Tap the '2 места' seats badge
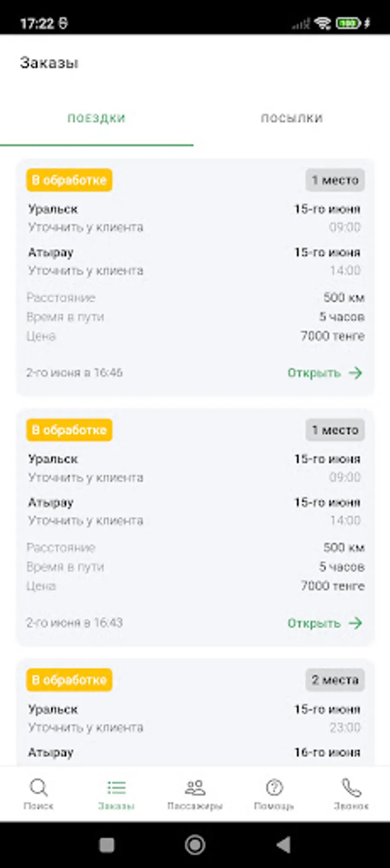The image size is (390, 868). point(335,680)
